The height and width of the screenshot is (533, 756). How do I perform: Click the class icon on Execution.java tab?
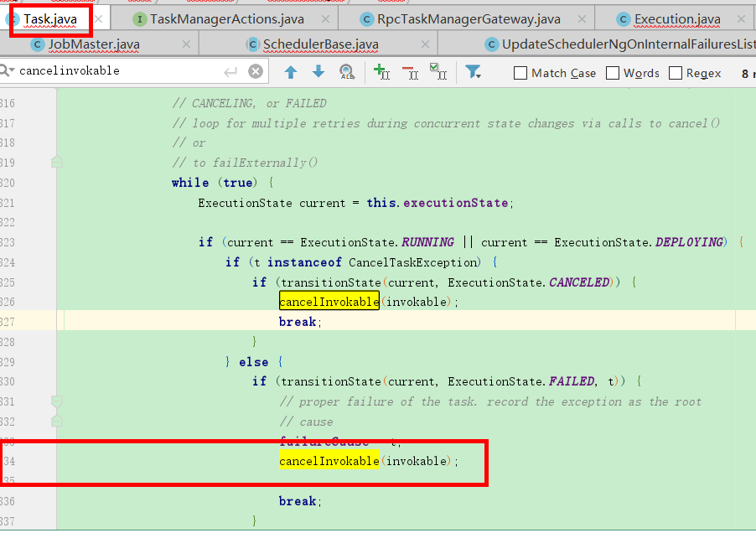pos(624,19)
